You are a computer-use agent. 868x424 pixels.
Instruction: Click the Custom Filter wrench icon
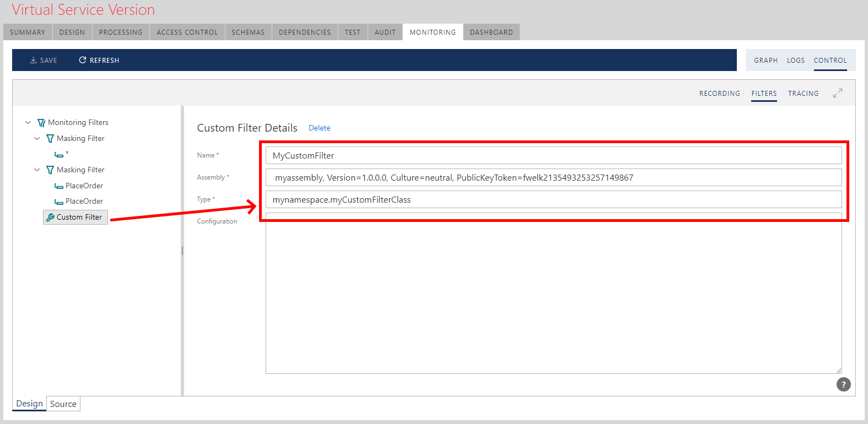(50, 218)
